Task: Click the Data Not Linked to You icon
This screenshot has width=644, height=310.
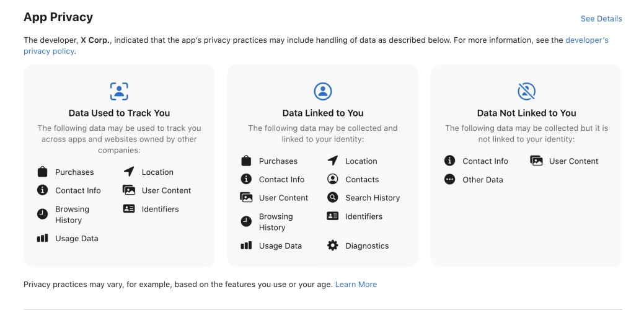Action: 526,92
